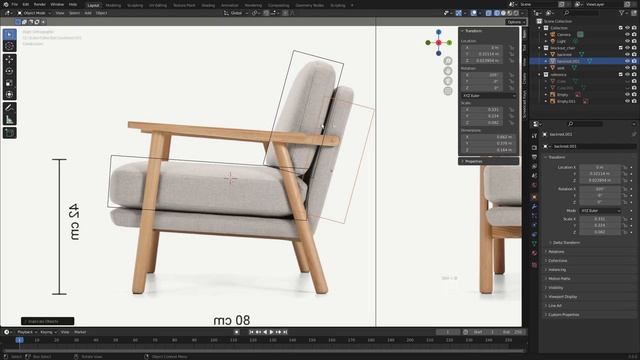Toggle viewport visibility of Empty
This screenshot has width=640, height=360.
(627, 94)
